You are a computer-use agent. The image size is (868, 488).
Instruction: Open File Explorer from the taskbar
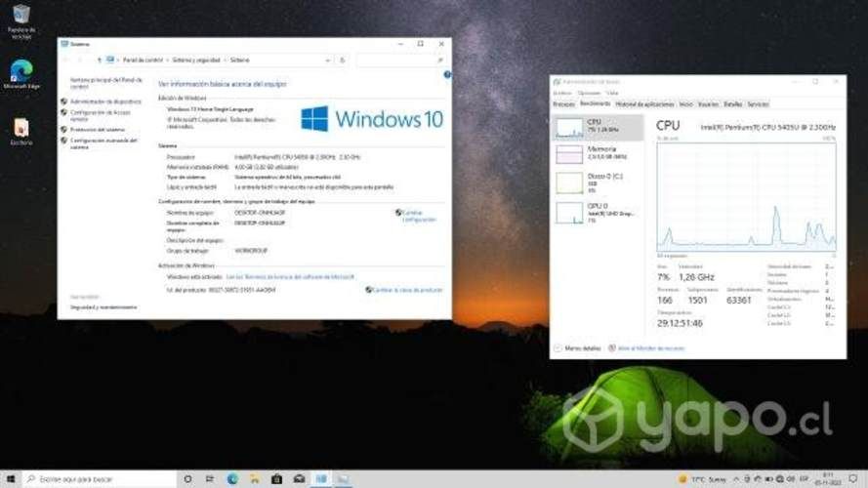[x=255, y=479]
